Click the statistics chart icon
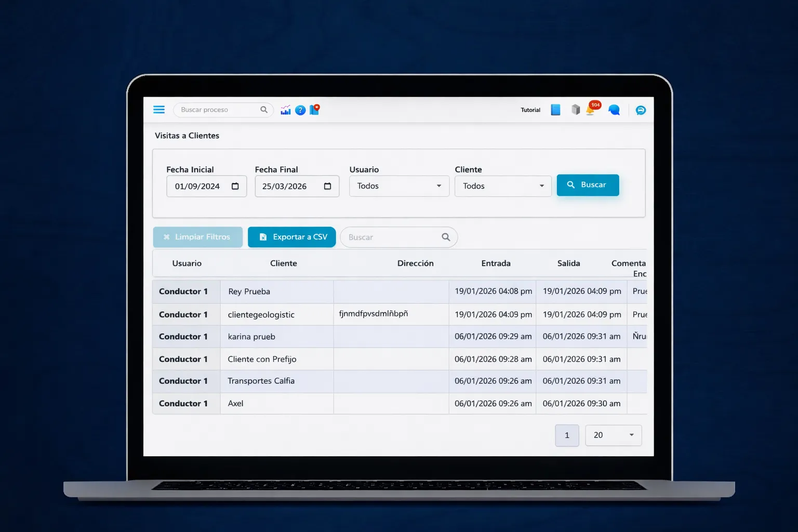The image size is (798, 532). pos(286,110)
